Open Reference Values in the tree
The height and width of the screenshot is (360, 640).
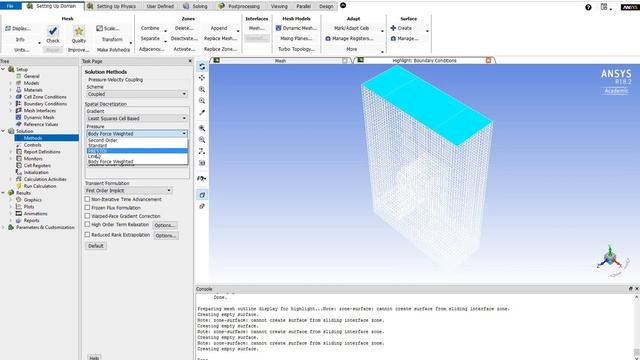[40, 124]
